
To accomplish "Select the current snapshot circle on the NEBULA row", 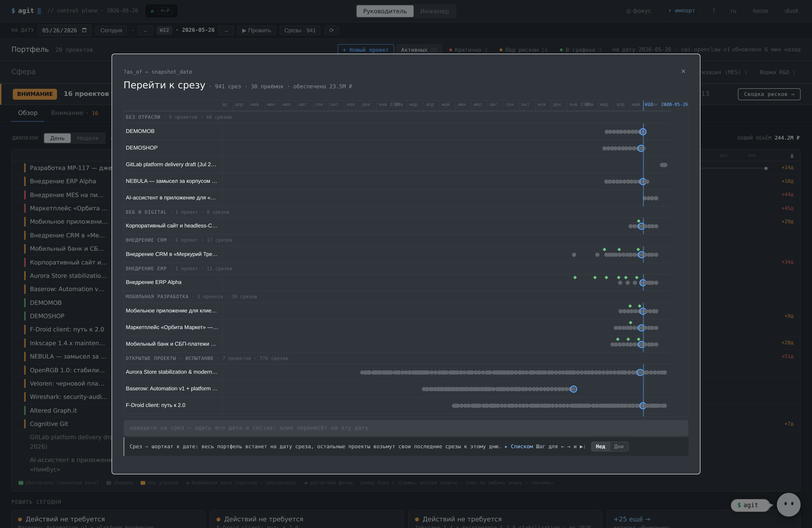I will point(643,182).
